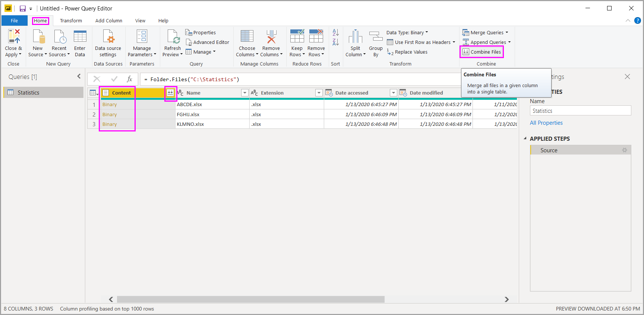Select the Source applied step
This screenshot has height=315, width=644.
point(581,150)
